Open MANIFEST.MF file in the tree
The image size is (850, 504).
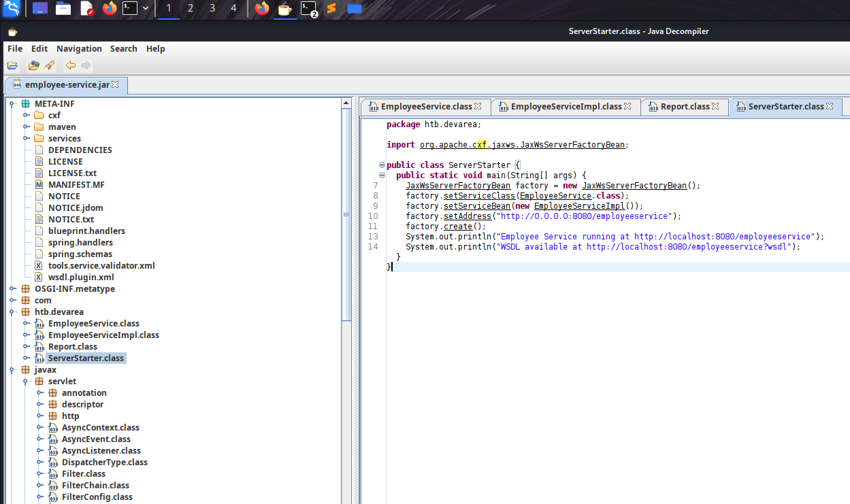pyautogui.click(x=76, y=185)
